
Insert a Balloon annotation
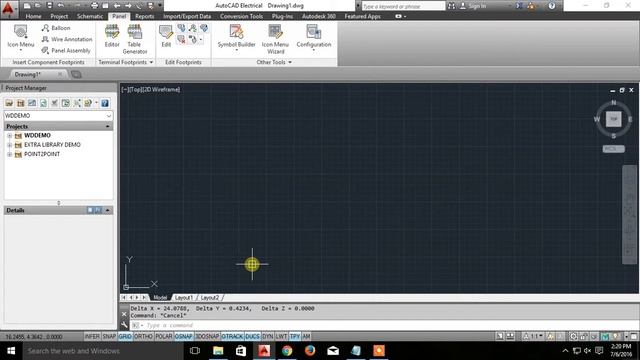click(56, 28)
